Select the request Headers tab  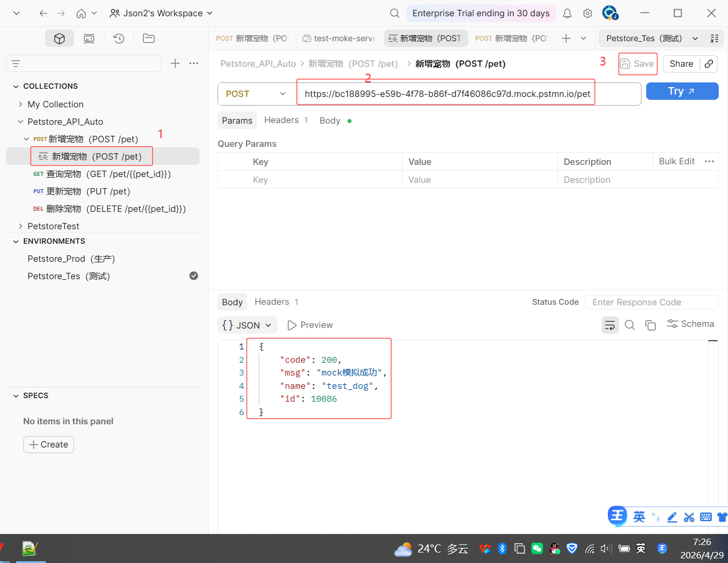286,120
